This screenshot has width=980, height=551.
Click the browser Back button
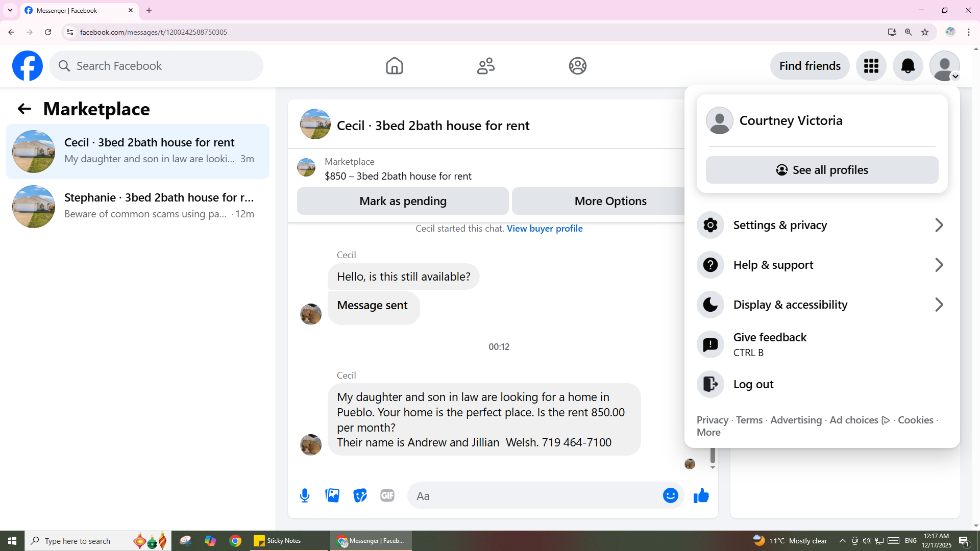[x=11, y=32]
